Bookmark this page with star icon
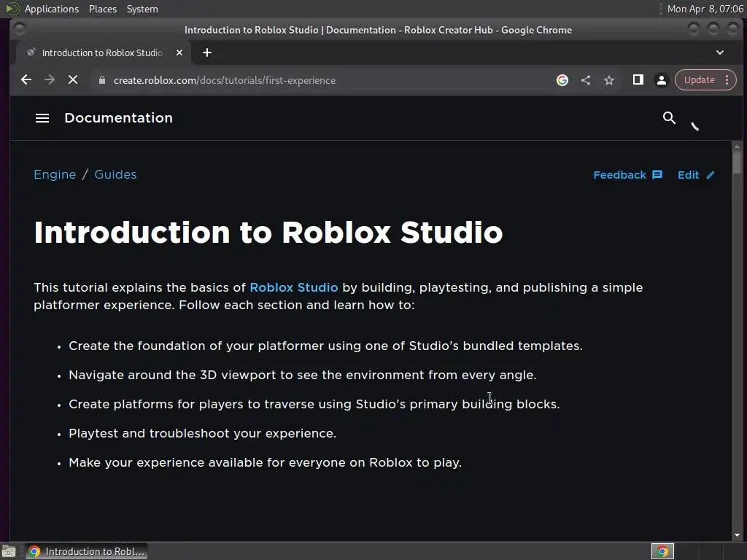The width and height of the screenshot is (747, 560). (609, 80)
